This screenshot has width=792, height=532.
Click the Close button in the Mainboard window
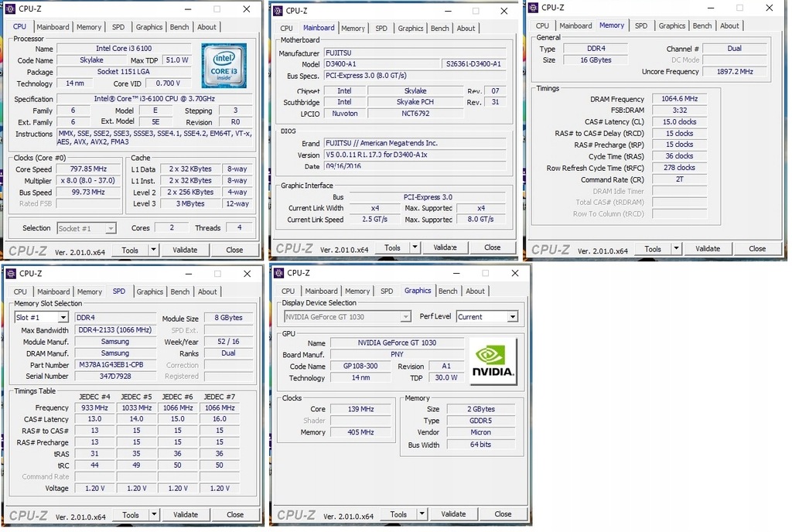coord(493,247)
